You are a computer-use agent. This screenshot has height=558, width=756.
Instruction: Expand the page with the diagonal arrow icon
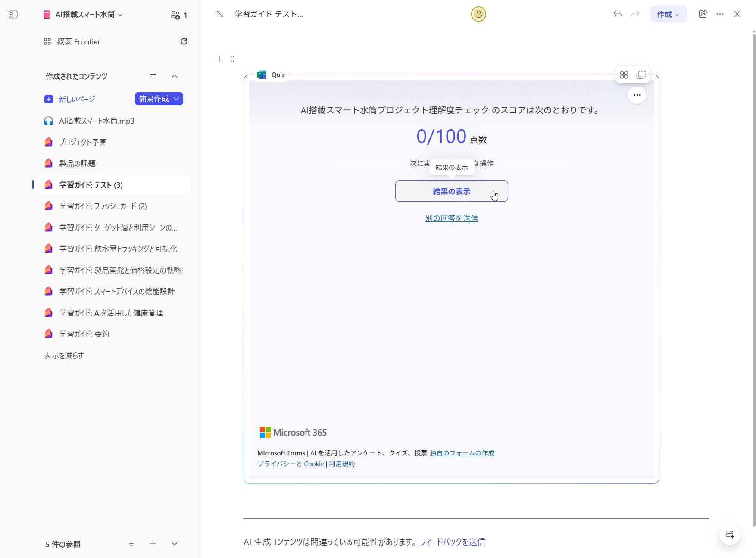[220, 14]
